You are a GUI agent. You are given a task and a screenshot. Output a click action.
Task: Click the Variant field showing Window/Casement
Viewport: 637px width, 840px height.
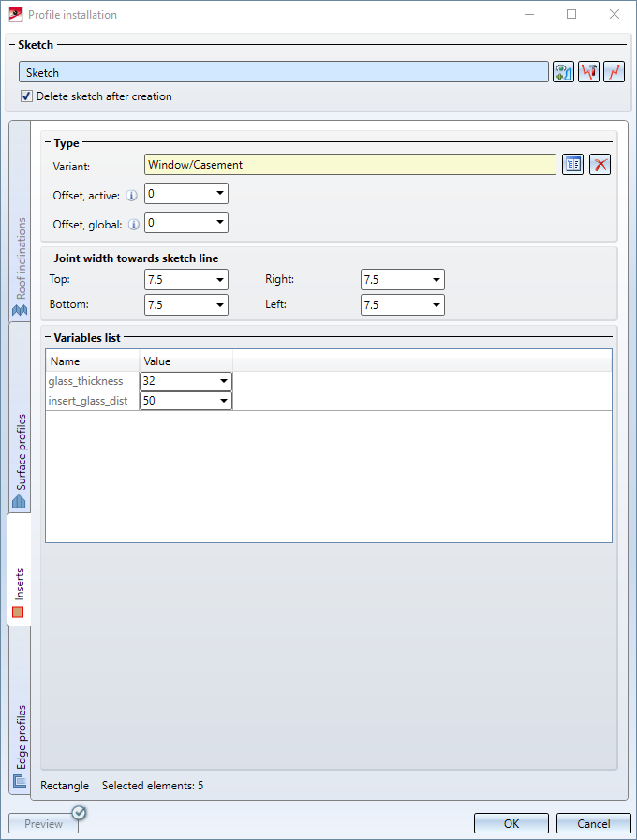349,165
